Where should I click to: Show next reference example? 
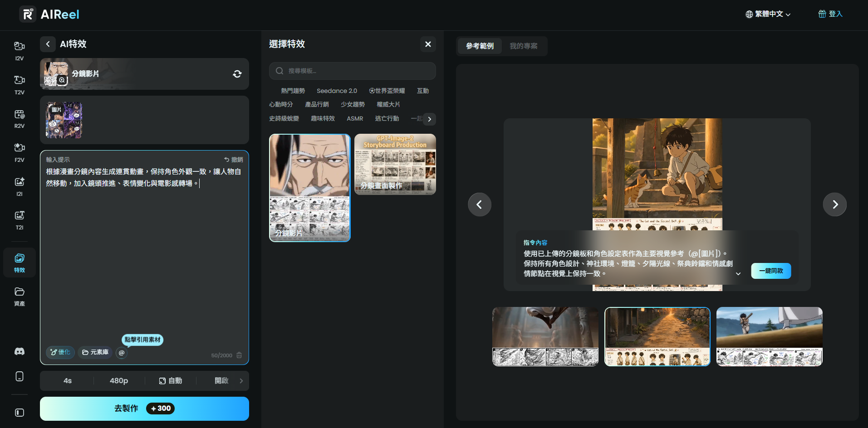834,204
